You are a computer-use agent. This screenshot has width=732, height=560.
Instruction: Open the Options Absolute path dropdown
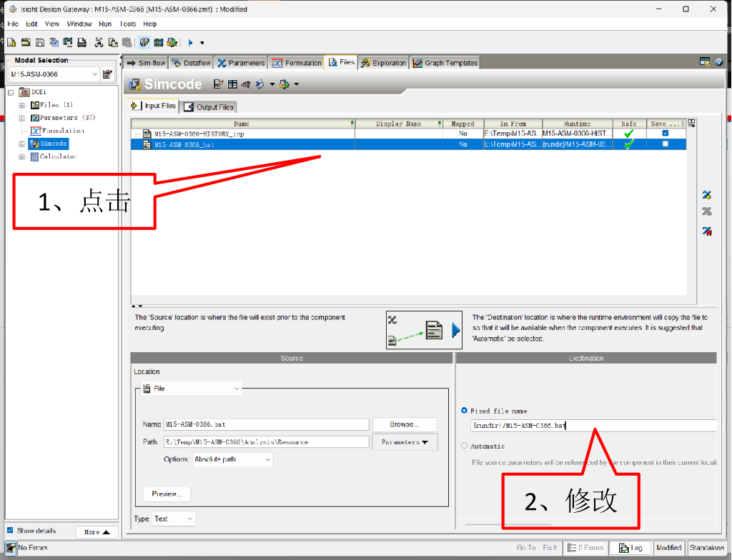(232, 459)
